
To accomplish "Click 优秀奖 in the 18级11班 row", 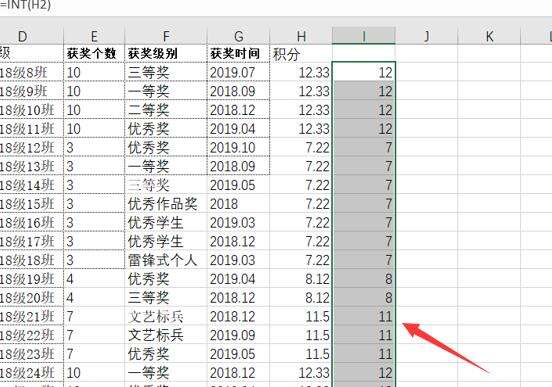I will 166,129.
